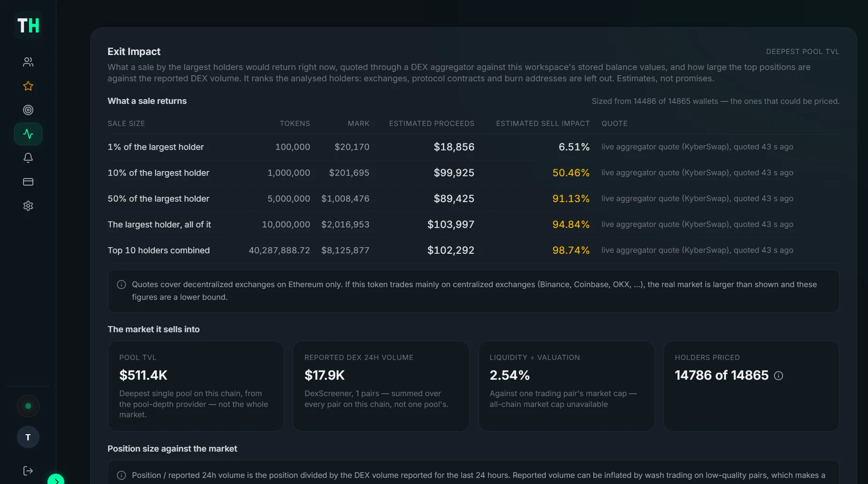The height and width of the screenshot is (484, 868).
Task: Click the green status dot indicator
Action: click(28, 406)
